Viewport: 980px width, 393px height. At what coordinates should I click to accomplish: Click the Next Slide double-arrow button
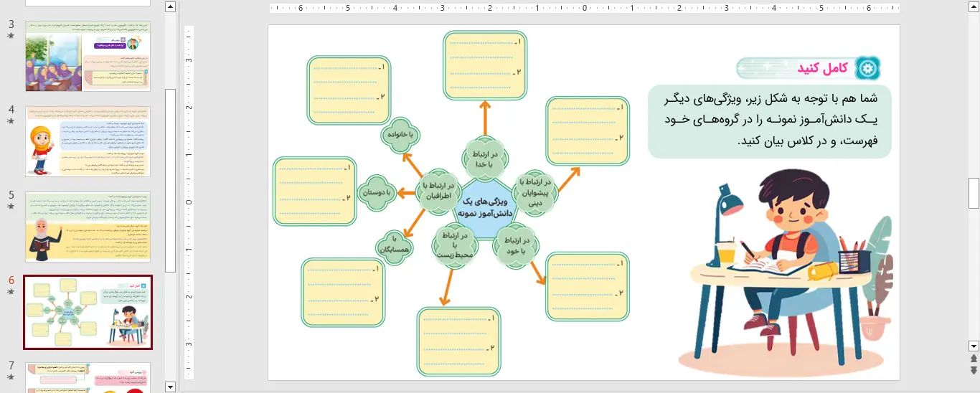click(x=974, y=370)
